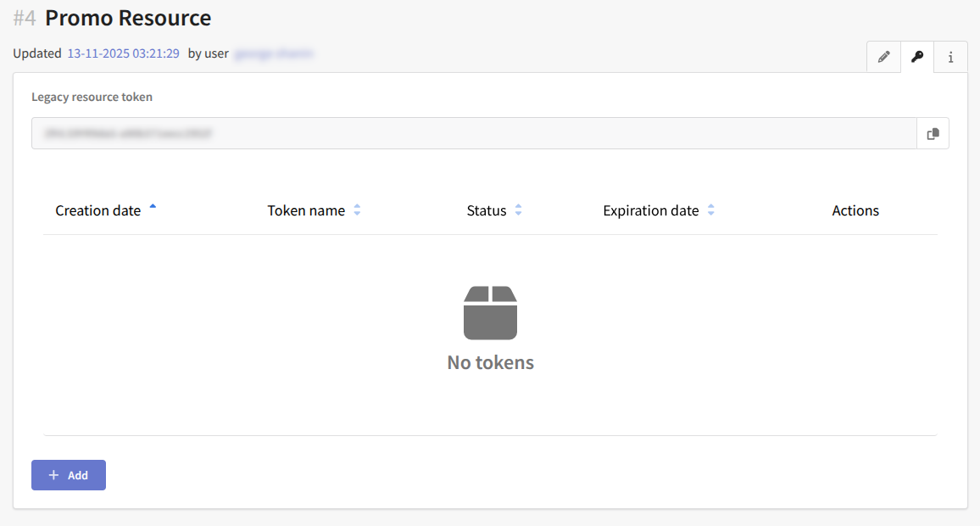Click the Promo Resource title
The width and height of the screenshot is (980, 526).
[x=128, y=17]
